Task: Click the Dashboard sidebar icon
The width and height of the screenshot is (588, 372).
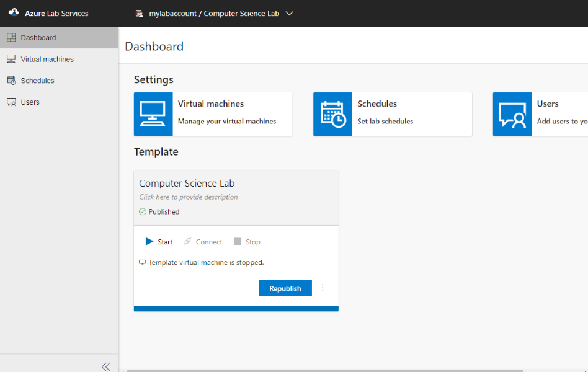Action: click(11, 38)
